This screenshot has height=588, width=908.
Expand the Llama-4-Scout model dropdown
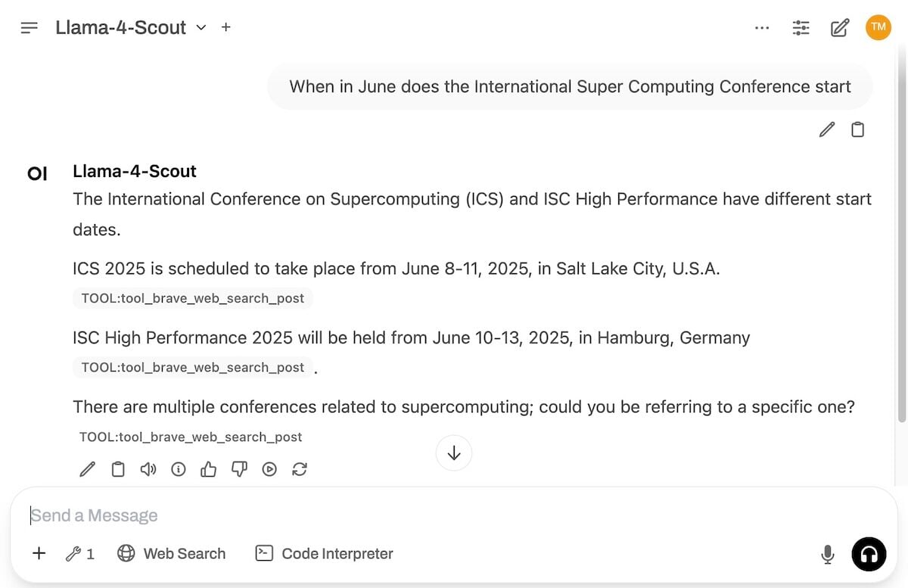201,28
